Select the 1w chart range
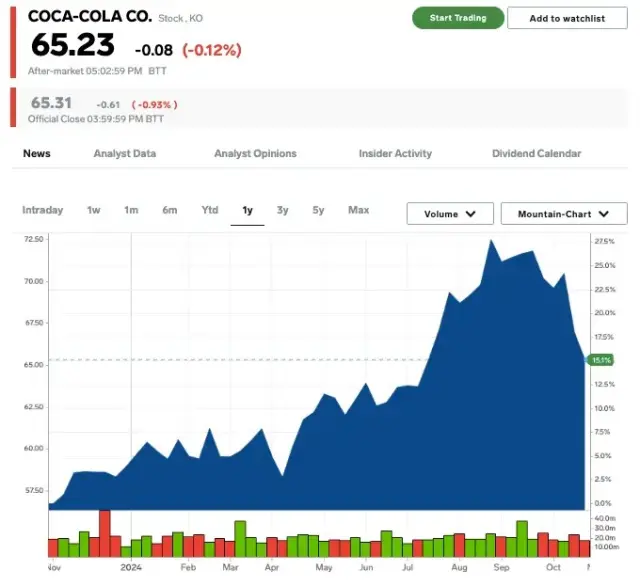Viewport: 640px width, 586px height. pyautogui.click(x=94, y=210)
